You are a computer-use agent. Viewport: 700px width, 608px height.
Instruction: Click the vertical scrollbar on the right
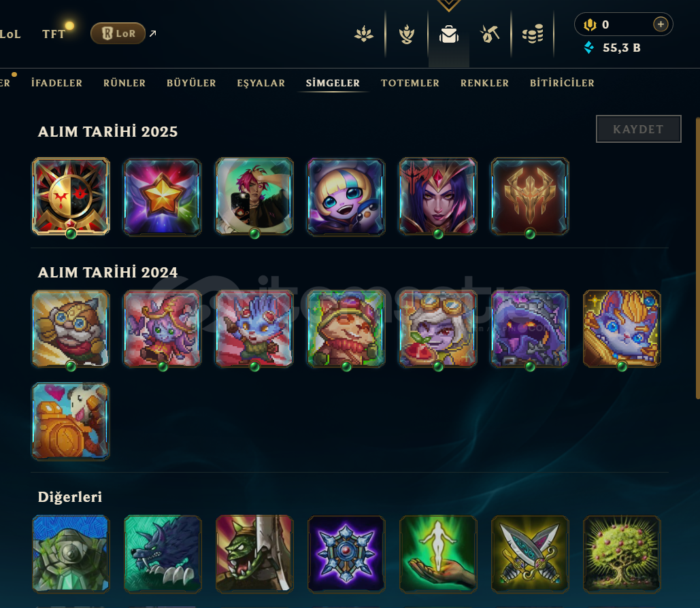[x=697, y=258]
